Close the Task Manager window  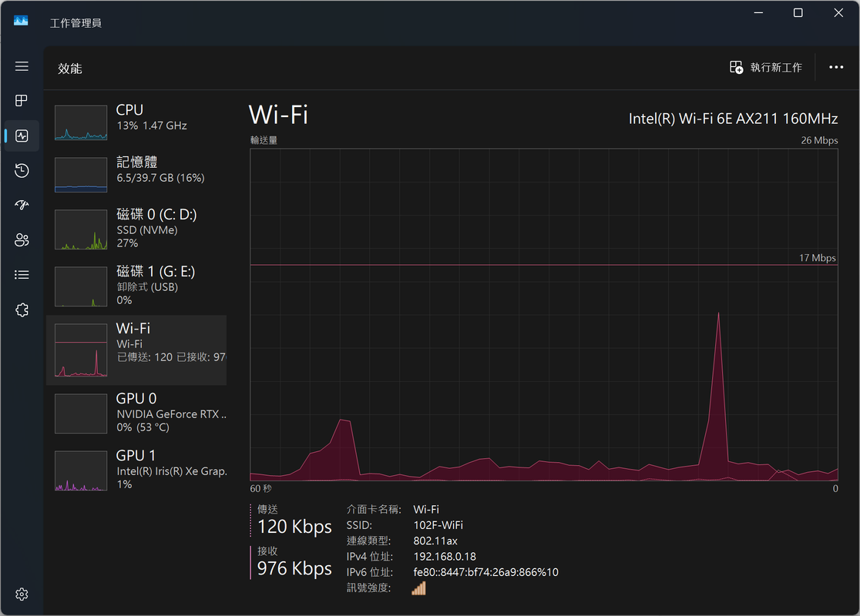coord(838,12)
